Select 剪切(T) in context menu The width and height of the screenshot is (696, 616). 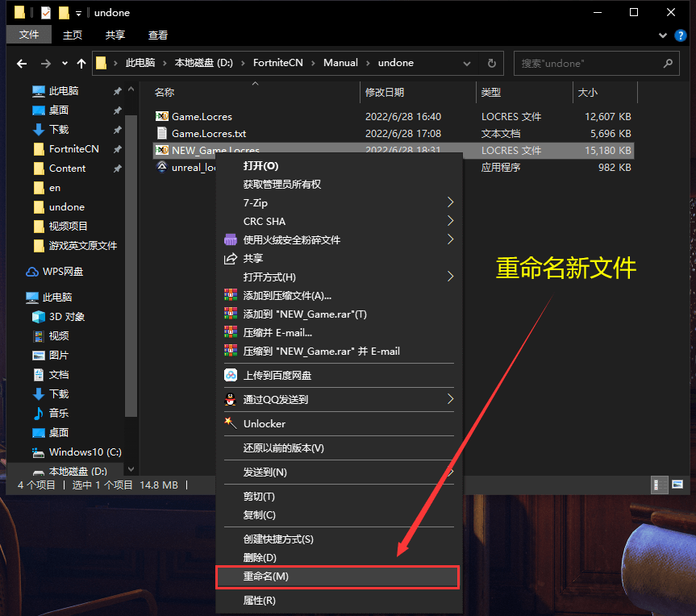click(x=339, y=496)
